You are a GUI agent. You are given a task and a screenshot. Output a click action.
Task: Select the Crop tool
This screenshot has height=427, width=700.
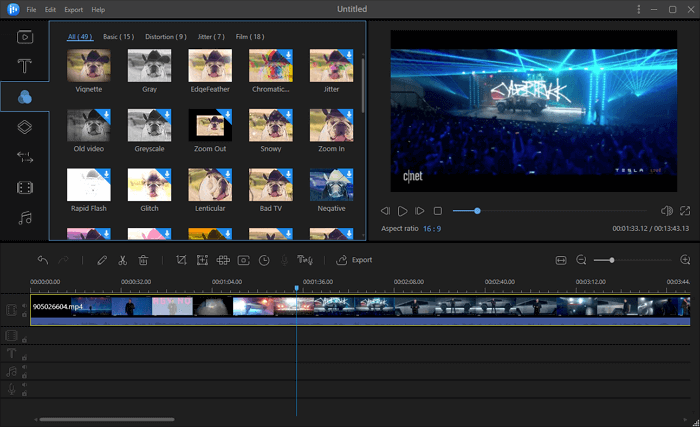pyautogui.click(x=181, y=260)
